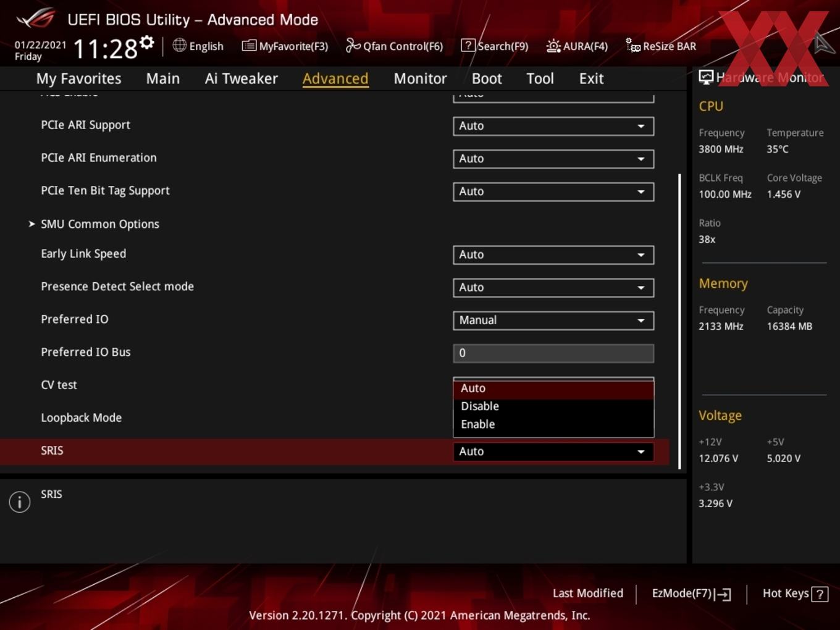Switch to My Favorites tab

pos(78,78)
